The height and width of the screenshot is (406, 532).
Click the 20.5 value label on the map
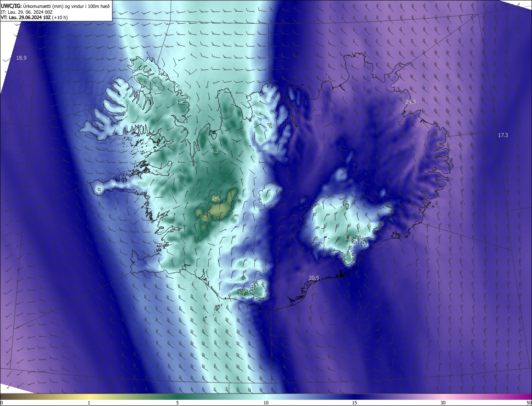(314, 278)
